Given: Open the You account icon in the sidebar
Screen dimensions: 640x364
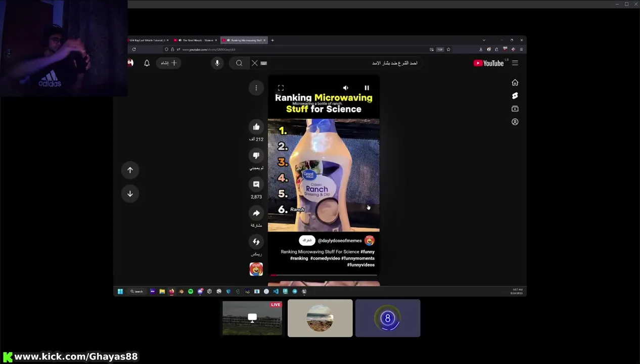Looking at the screenshot, I should (515, 122).
